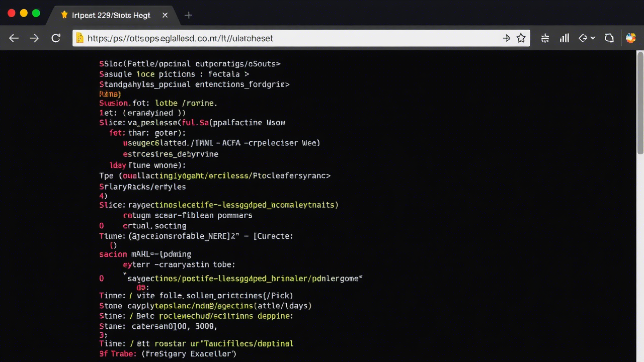The height and width of the screenshot is (362, 644).
Task: Open the chevron dropdown next to the shield icon
Action: 592,38
